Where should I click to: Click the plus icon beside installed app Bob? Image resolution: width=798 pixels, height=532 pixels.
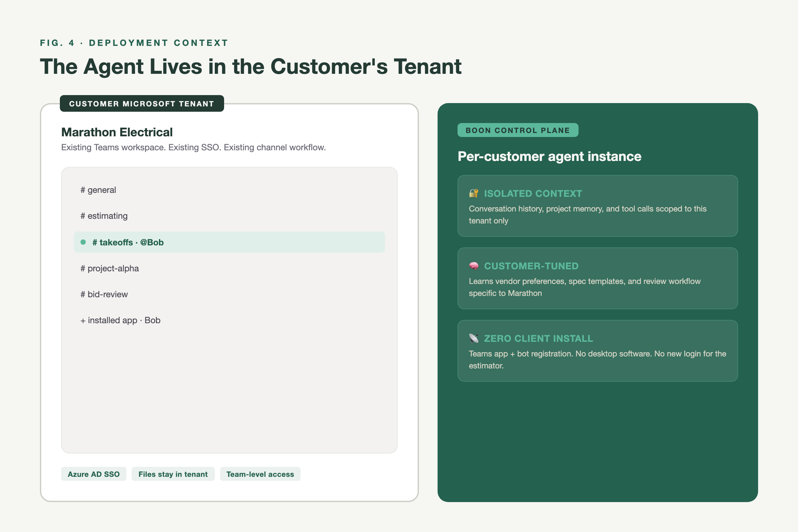82,320
